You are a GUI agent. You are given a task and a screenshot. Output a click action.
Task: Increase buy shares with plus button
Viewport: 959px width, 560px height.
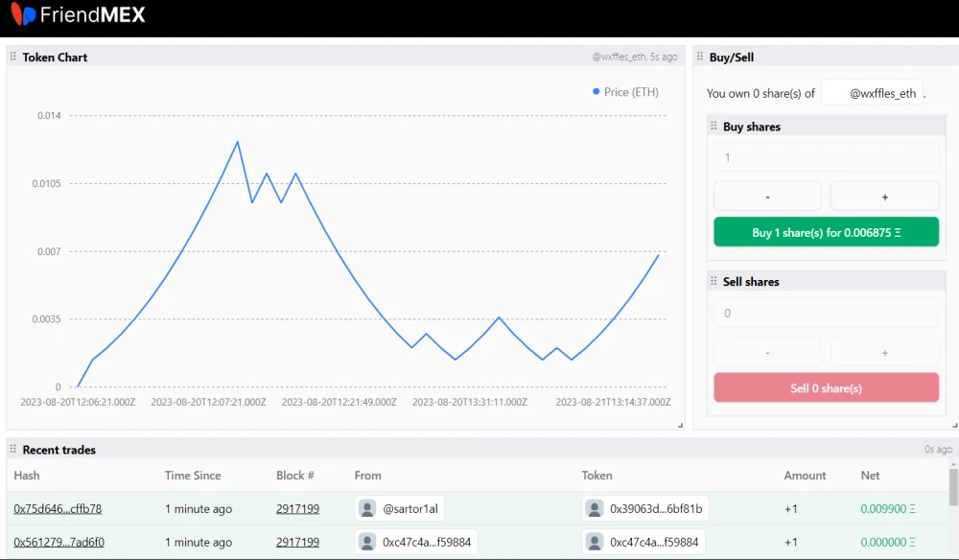(x=884, y=197)
